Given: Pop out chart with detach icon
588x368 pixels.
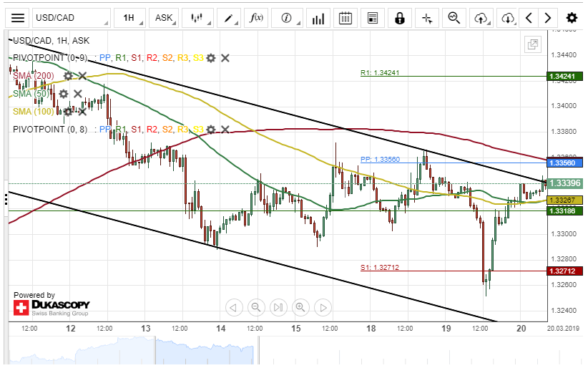Looking at the screenshot, I should coord(533,44).
